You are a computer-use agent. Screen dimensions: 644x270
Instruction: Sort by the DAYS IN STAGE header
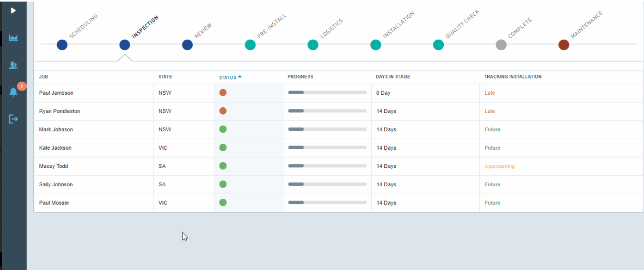tap(393, 77)
